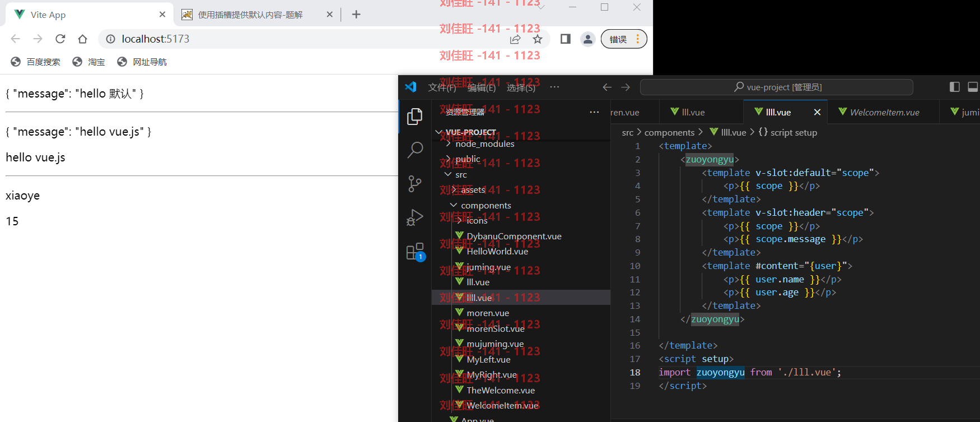Open the 文件(F) menu
980x422 pixels.
(x=442, y=87)
